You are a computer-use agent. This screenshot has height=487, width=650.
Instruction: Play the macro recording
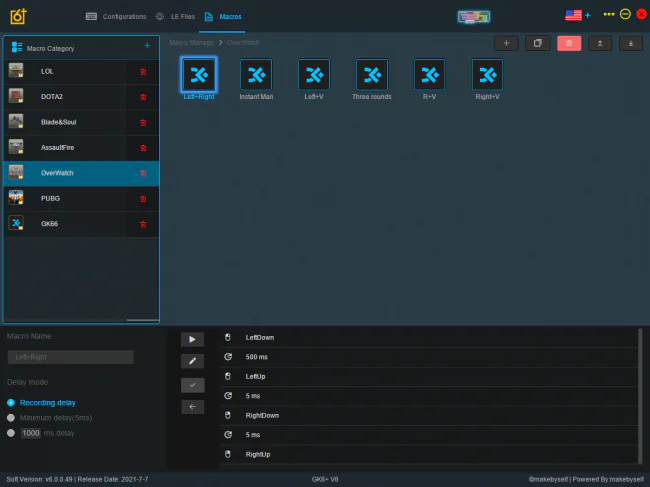click(192, 339)
